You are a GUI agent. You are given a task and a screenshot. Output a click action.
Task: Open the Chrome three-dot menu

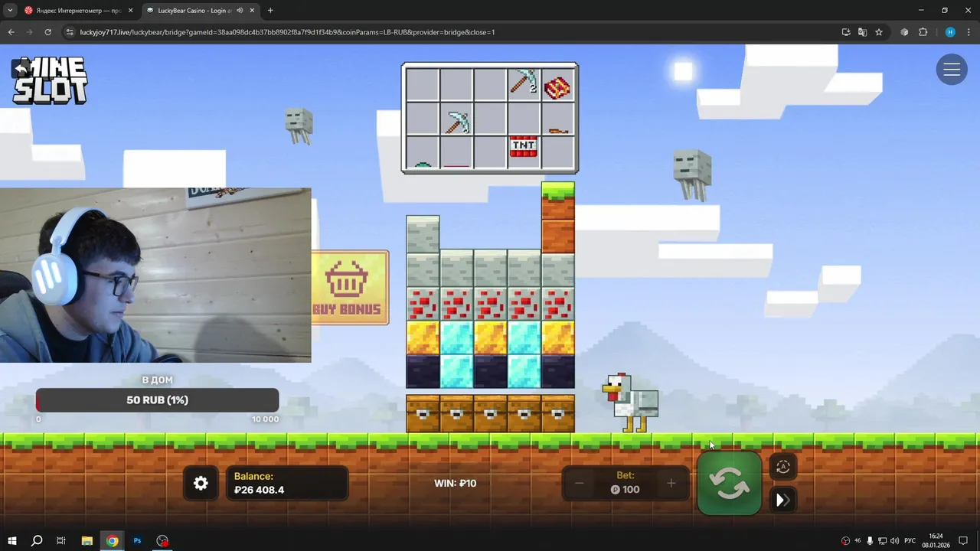968,32
